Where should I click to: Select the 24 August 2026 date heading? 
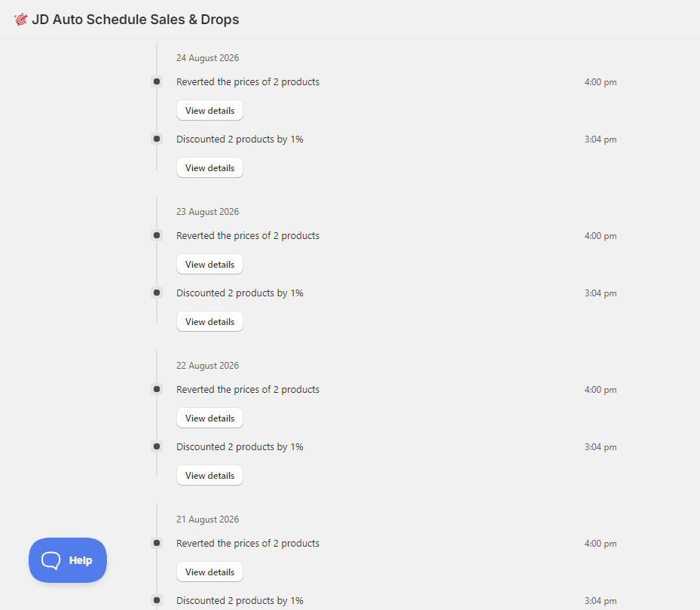pyautogui.click(x=208, y=57)
